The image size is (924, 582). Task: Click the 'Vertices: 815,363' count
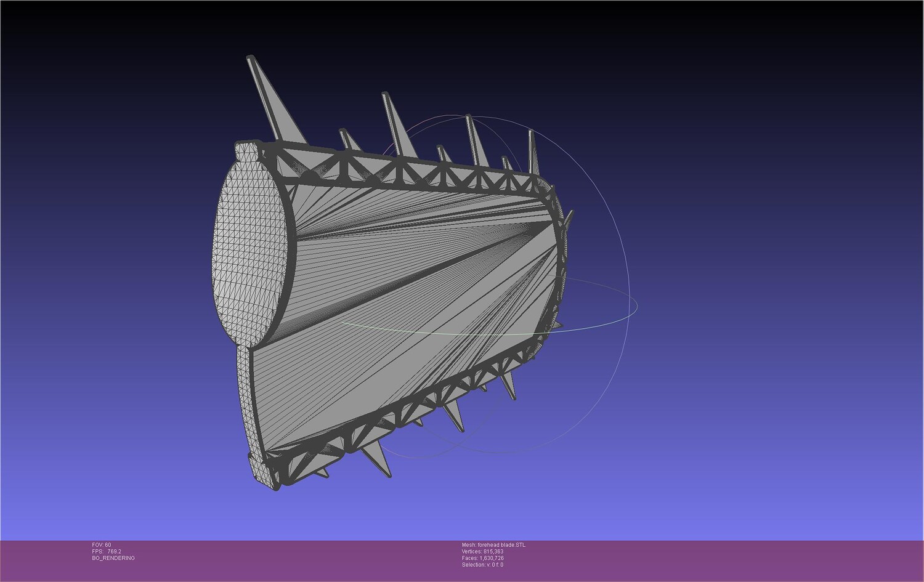(x=482, y=552)
